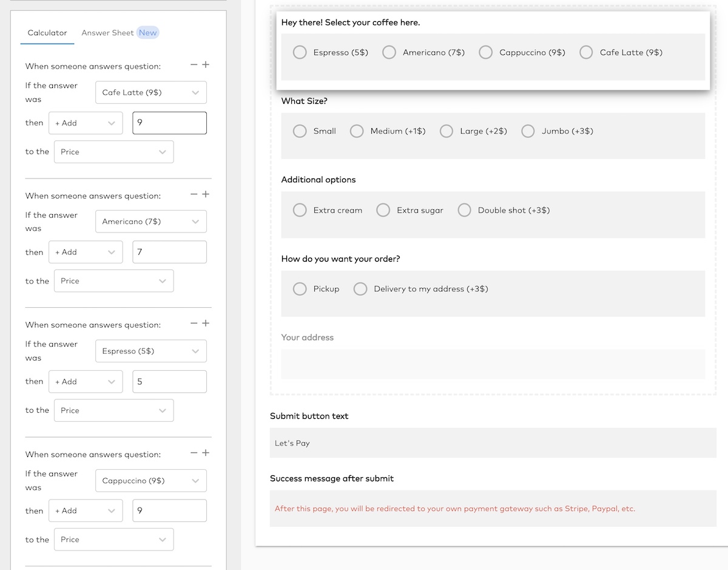Viewport: 728px width, 570px height.
Task: Click 'How do you want your order?' title
Action: 341,259
